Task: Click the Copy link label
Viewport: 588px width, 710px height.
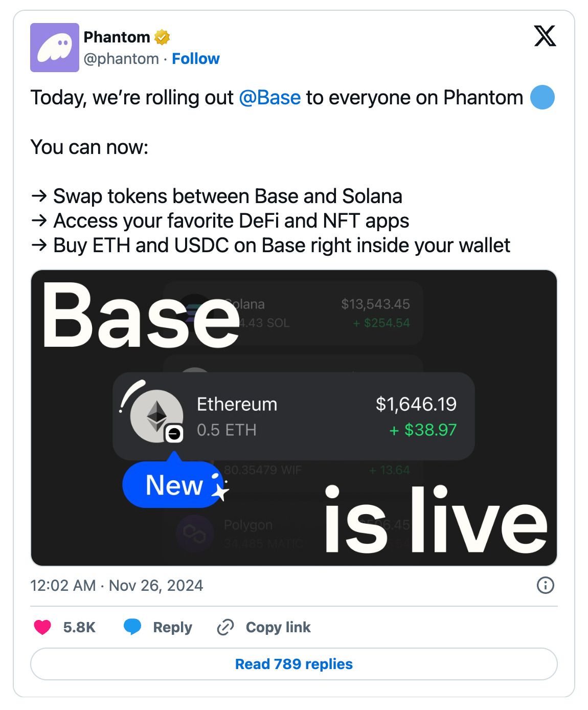Action: coord(278,627)
